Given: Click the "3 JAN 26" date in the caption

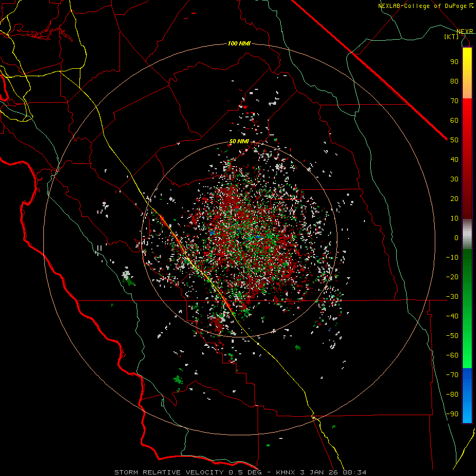Looking at the screenshot, I should coord(320,472).
